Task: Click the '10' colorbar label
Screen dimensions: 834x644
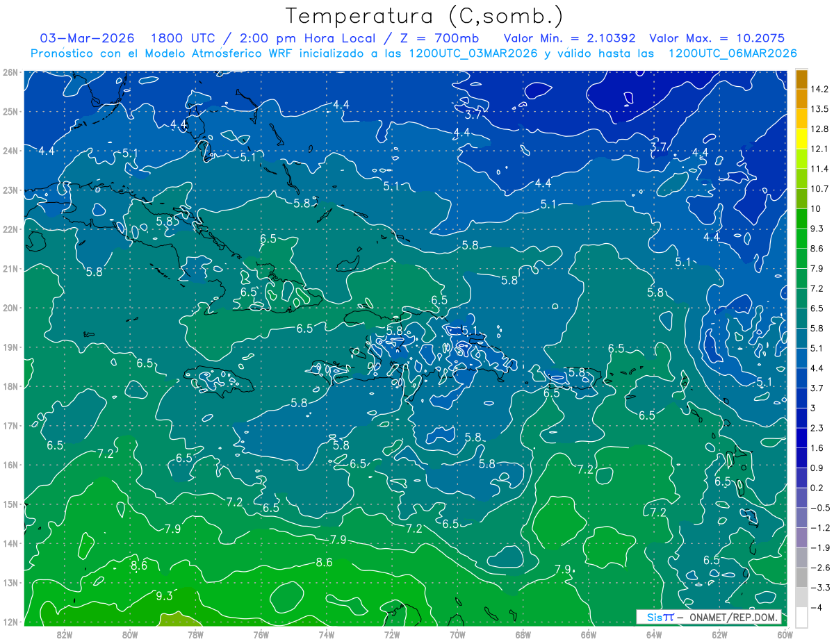Action: pyautogui.click(x=816, y=208)
